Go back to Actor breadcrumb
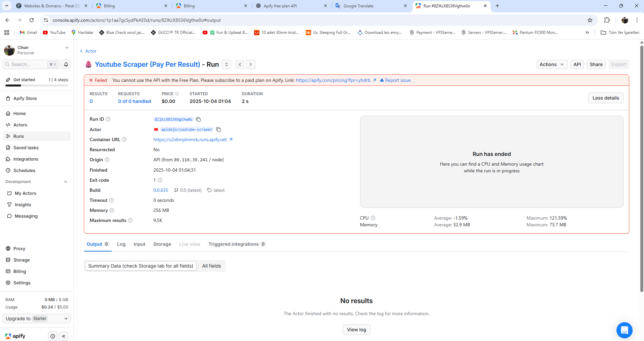The image size is (644, 341). [x=88, y=51]
